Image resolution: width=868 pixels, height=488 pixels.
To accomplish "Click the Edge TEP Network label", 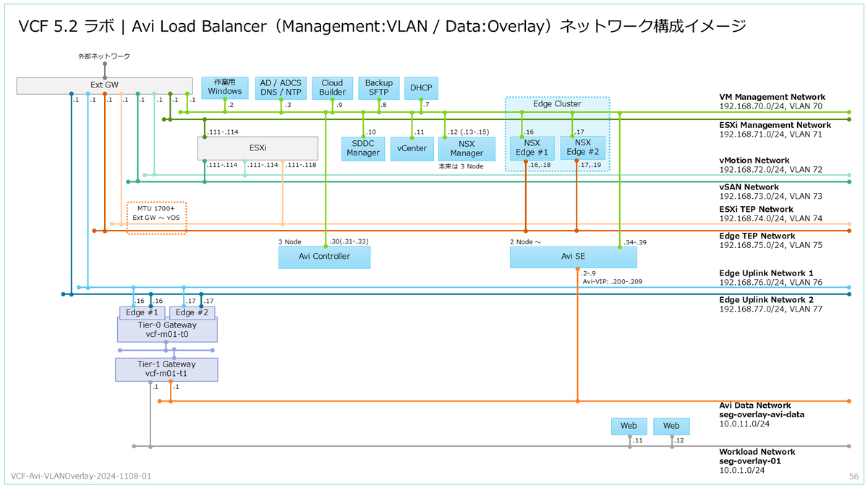I will (x=757, y=236).
